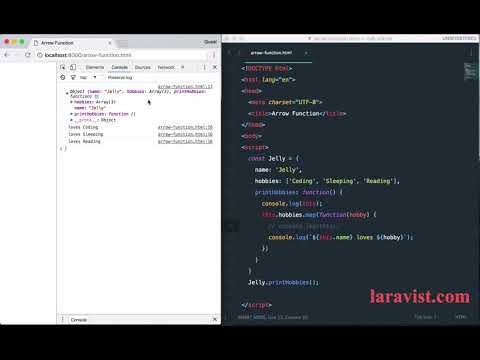
Task: Reload the localhost page
Action: (x=28, y=55)
